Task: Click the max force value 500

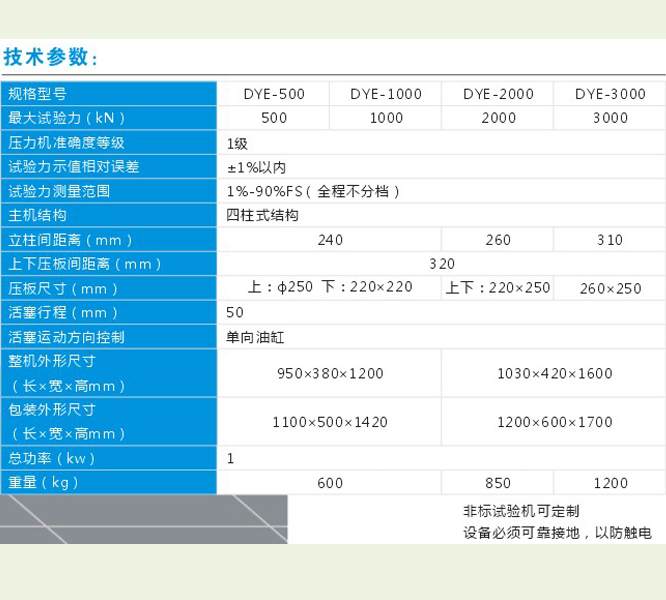Action: coord(274,118)
